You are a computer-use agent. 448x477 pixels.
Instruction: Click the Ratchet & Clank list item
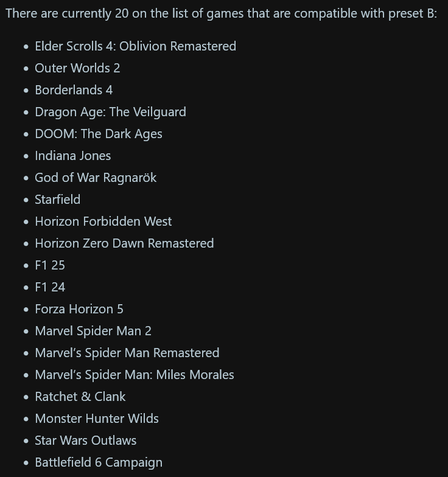tap(80, 397)
